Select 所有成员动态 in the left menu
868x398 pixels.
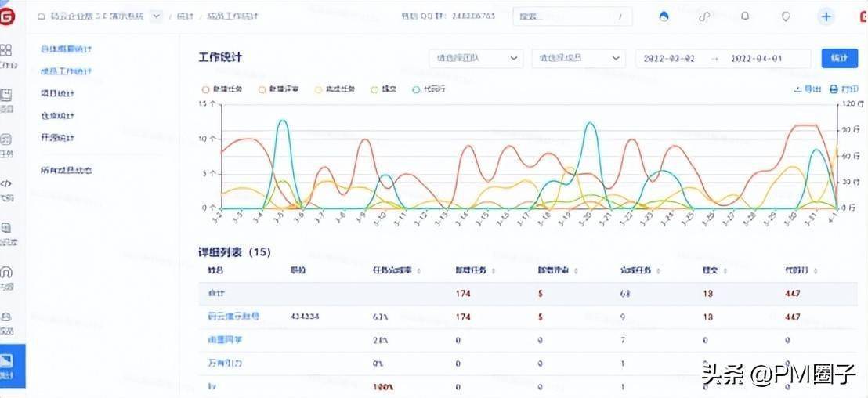66,170
